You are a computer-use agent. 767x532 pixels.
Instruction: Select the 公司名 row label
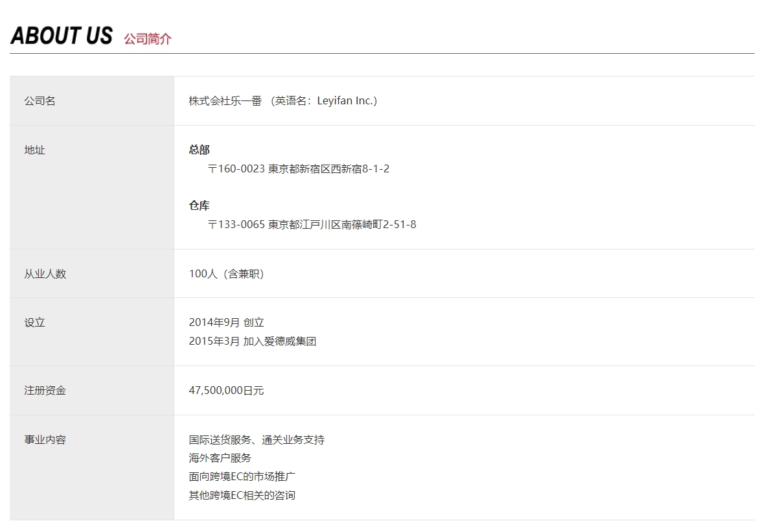point(40,101)
